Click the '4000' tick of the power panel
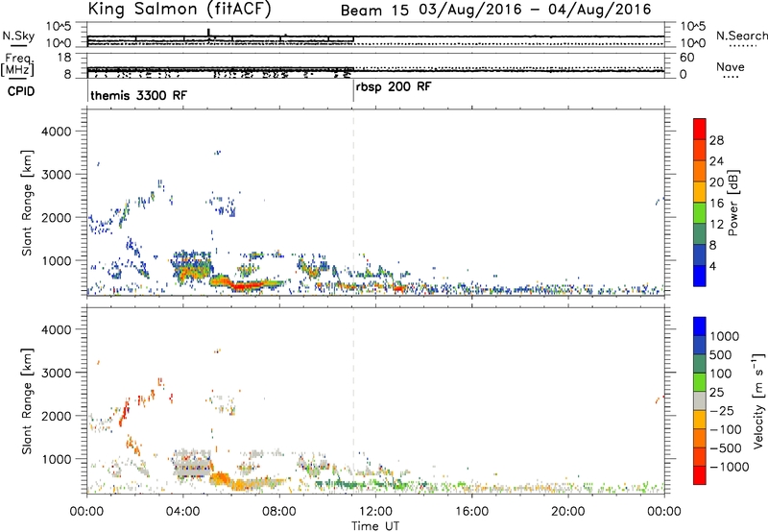Viewport: 768px width, 532px height. [x=57, y=132]
